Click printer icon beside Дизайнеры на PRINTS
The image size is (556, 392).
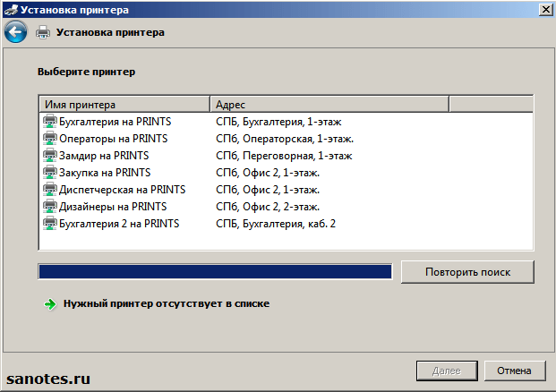[49, 207]
